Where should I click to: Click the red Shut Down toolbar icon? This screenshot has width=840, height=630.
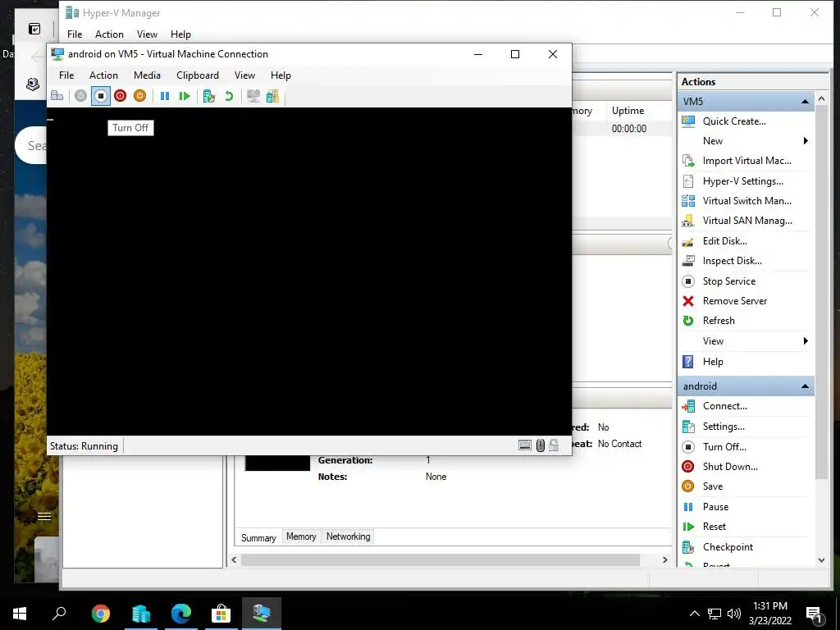pyautogui.click(x=120, y=96)
